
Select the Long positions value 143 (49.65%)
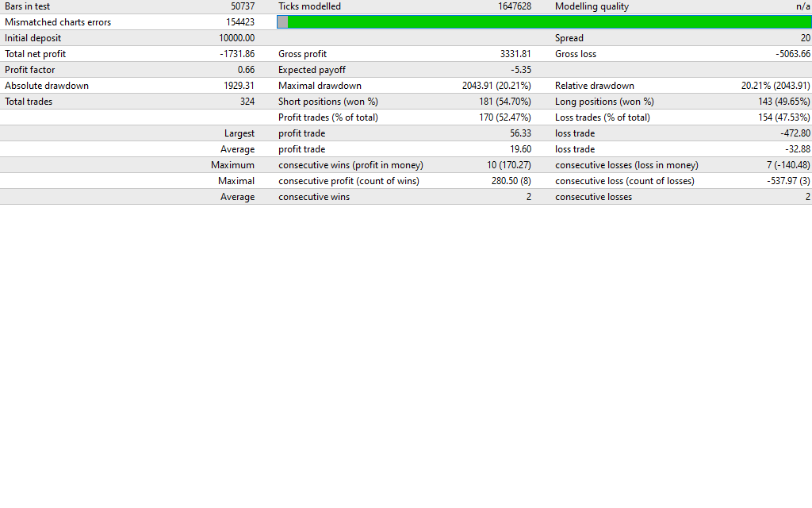tap(783, 102)
